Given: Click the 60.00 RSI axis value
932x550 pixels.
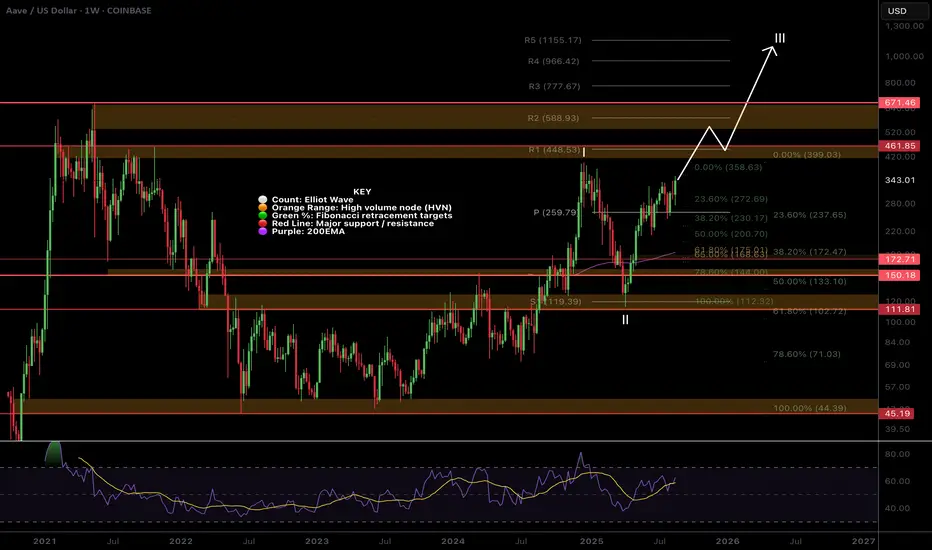Looking at the screenshot, I should 898,481.
